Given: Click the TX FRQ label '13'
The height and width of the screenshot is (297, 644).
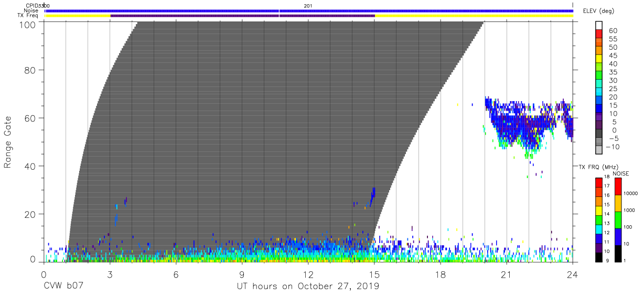Looking at the screenshot, I should (x=606, y=223).
